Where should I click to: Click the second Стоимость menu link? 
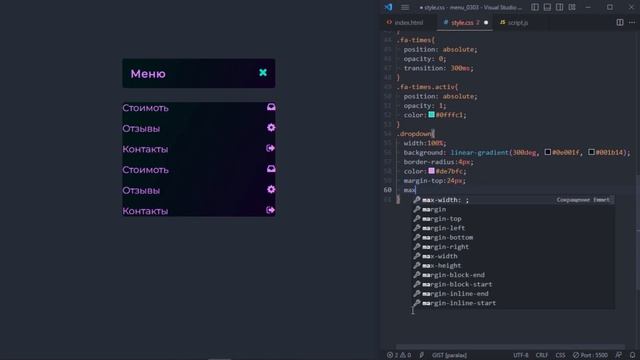(x=145, y=170)
